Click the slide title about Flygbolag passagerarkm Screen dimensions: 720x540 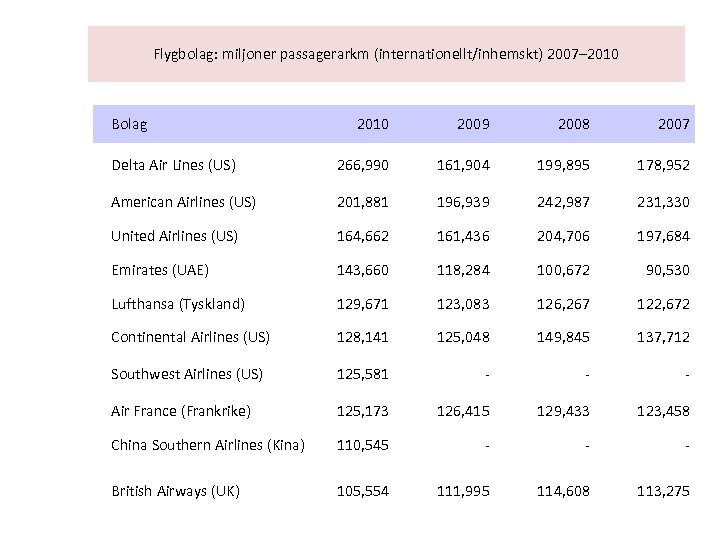point(386,53)
